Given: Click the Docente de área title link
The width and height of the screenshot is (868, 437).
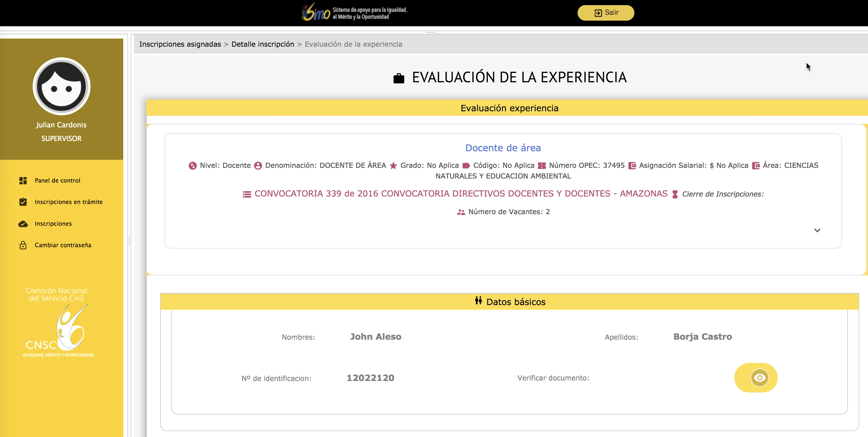Looking at the screenshot, I should (503, 148).
